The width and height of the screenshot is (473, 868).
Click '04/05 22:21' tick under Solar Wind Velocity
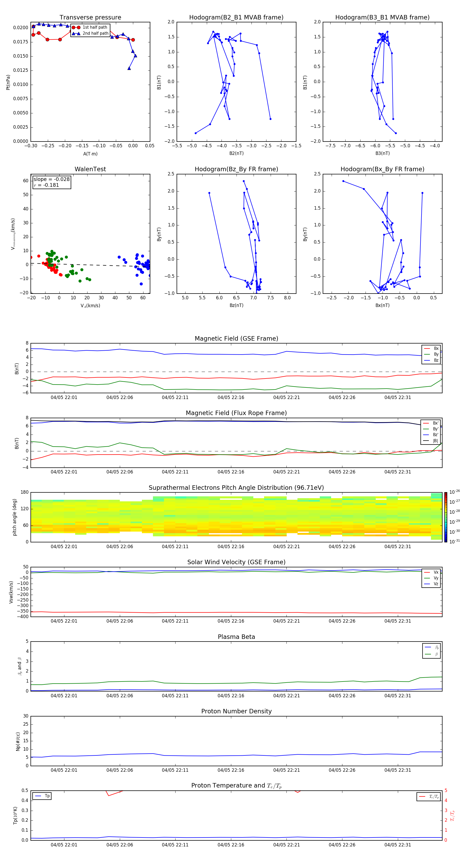click(x=286, y=621)
